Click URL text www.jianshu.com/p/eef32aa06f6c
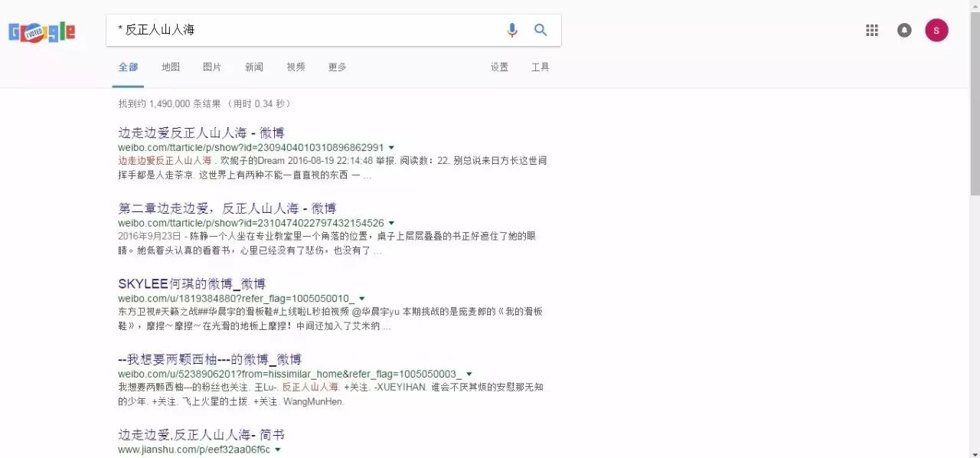Image resolution: width=980 pixels, height=458 pixels. click(194, 450)
